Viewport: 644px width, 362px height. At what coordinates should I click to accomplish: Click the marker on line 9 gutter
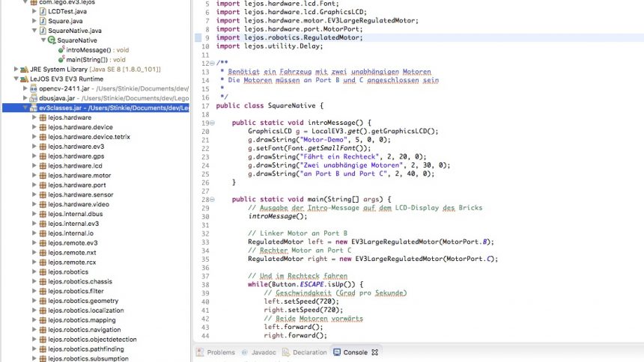point(198,37)
